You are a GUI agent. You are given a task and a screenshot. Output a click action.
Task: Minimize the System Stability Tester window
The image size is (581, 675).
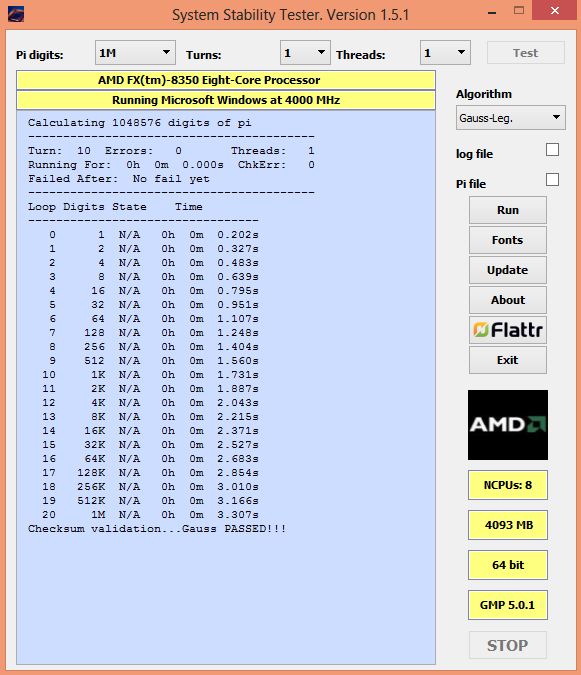[492, 11]
